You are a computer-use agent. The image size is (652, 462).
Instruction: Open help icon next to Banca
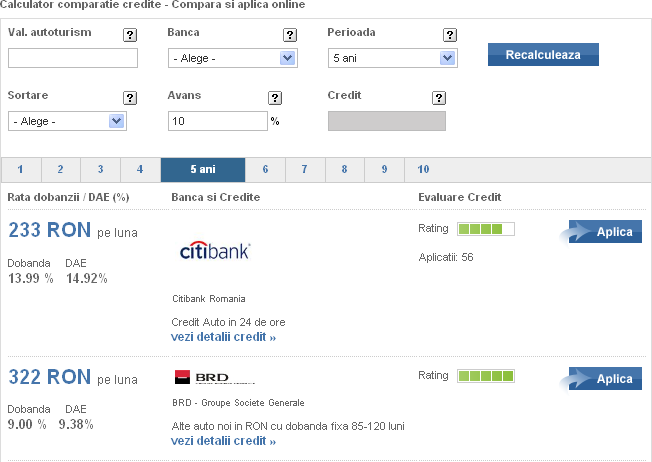tap(290, 35)
